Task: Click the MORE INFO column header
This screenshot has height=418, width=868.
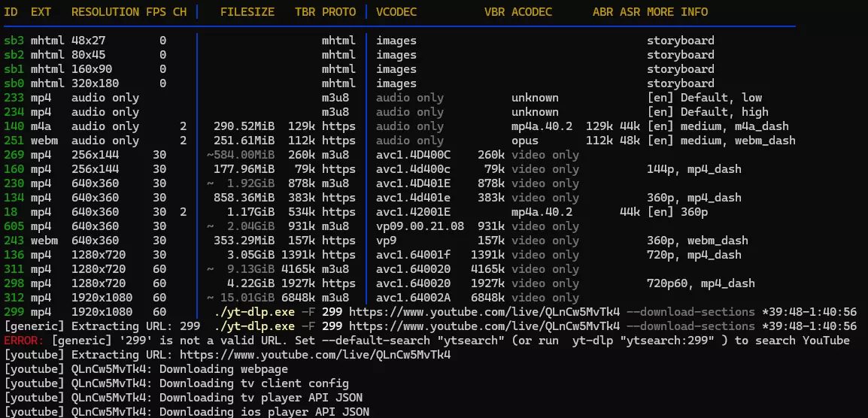Action: click(677, 11)
